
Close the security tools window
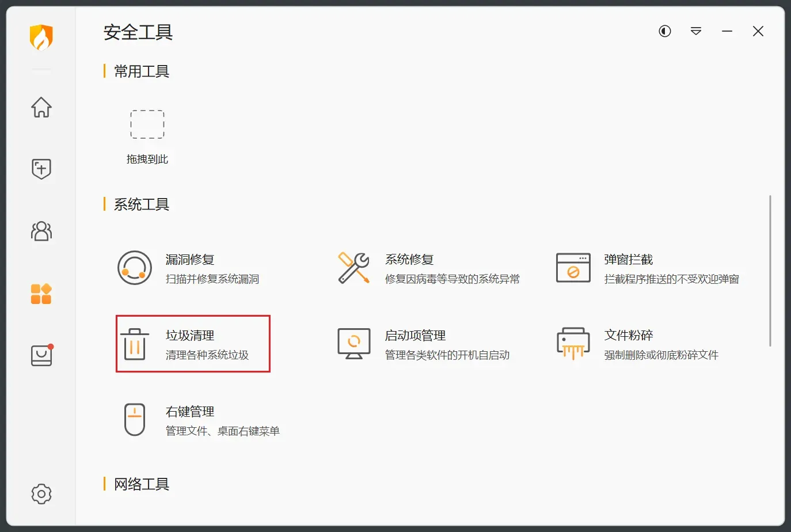(758, 31)
